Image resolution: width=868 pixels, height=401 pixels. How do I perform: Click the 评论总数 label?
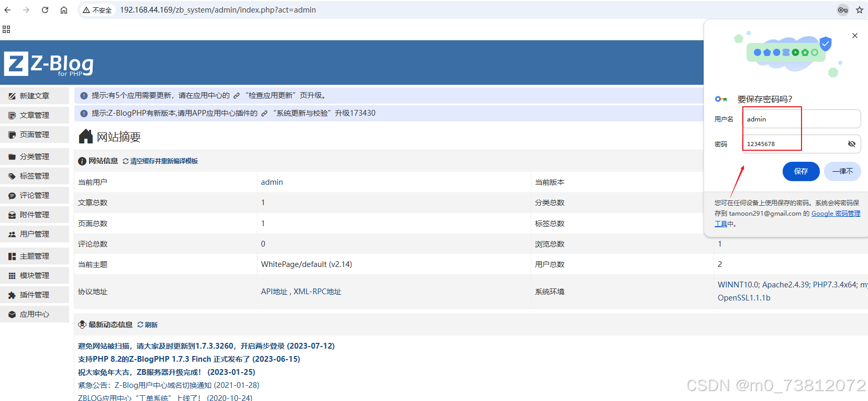(x=93, y=244)
